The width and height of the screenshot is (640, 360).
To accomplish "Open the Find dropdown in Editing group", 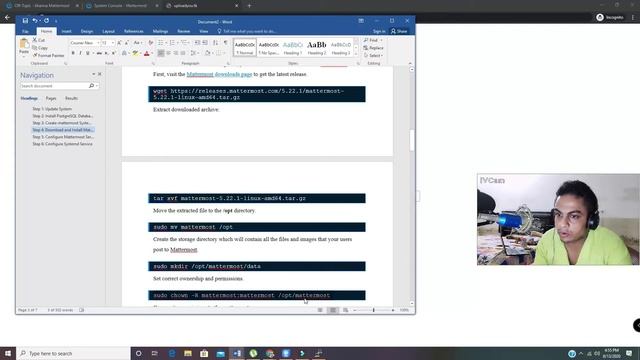I will tap(381, 40).
